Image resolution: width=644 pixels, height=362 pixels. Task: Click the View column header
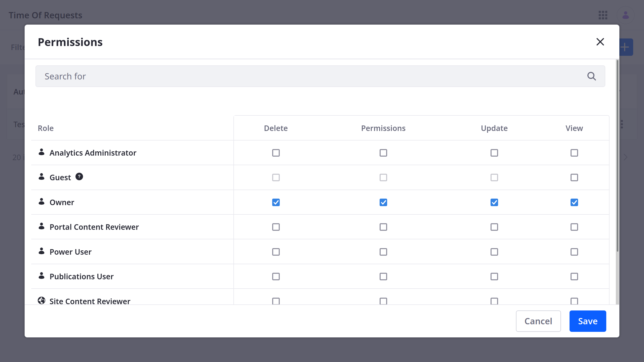(x=574, y=128)
